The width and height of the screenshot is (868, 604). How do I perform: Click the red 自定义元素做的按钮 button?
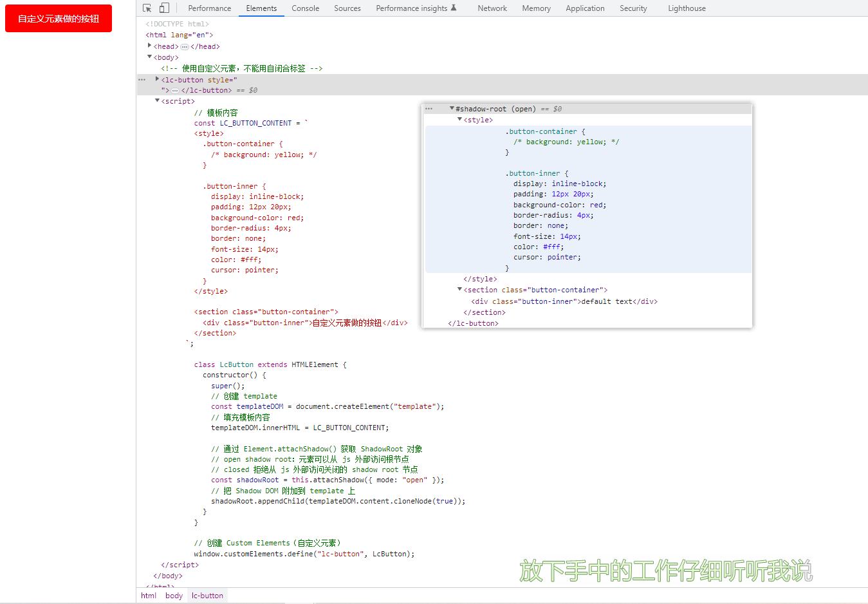pyautogui.click(x=59, y=19)
